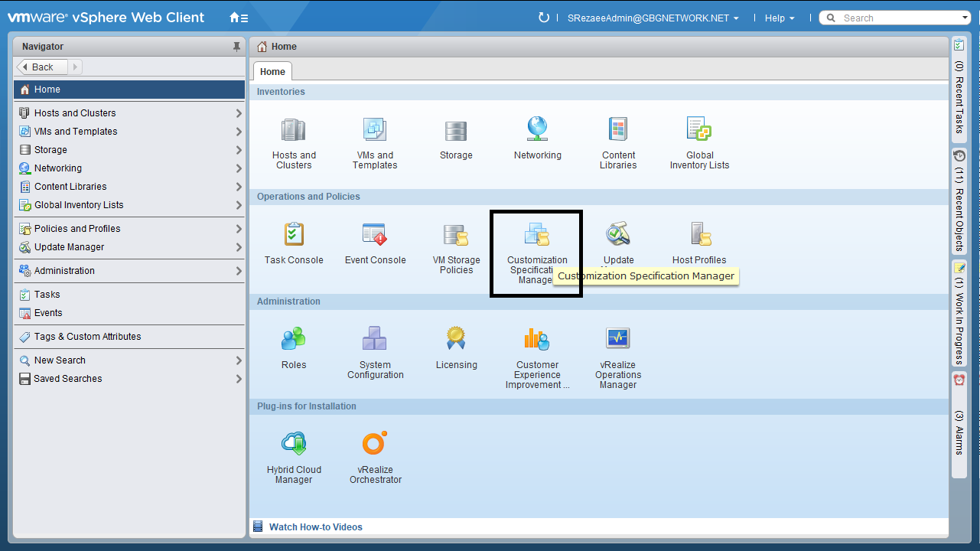The image size is (980, 551).
Task: Open the Watch How-to Videos link
Action: pyautogui.click(x=315, y=527)
